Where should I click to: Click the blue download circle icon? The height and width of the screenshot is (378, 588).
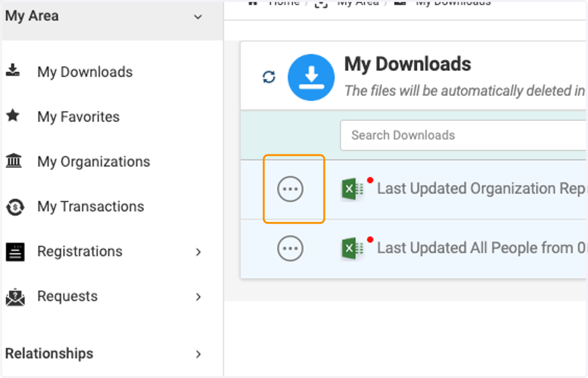311,77
